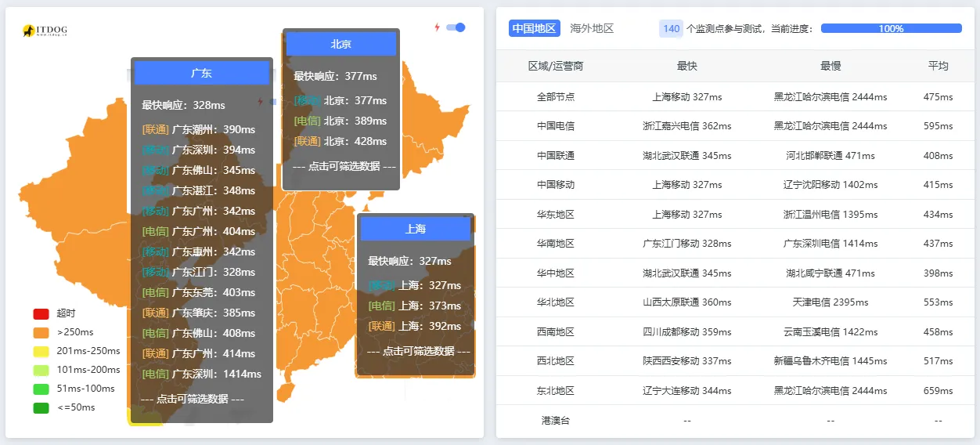Click the 广东 popup title

coord(202,73)
